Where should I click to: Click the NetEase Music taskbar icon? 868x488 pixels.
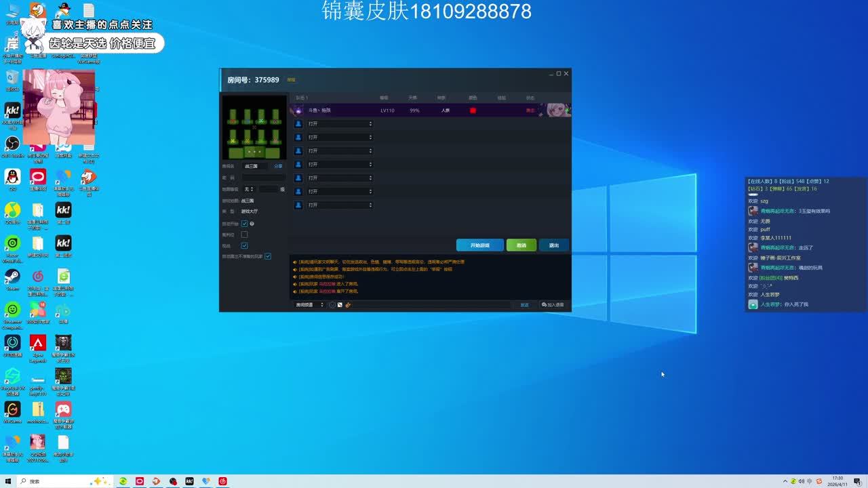point(222,481)
